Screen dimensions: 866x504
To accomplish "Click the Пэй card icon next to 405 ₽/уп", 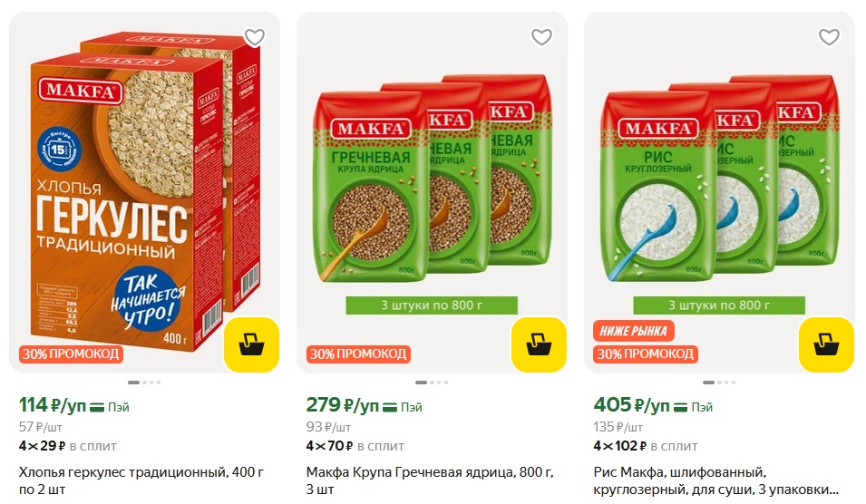I will [681, 407].
